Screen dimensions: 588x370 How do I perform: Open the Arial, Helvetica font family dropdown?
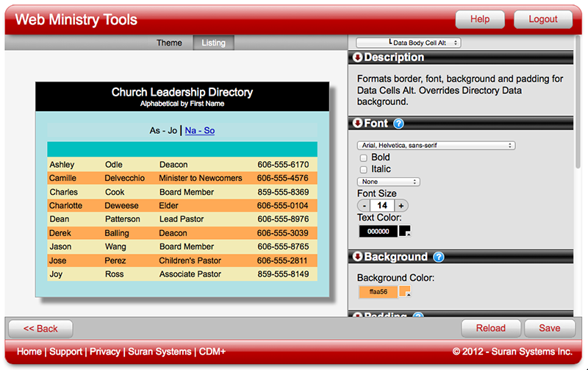pos(435,146)
